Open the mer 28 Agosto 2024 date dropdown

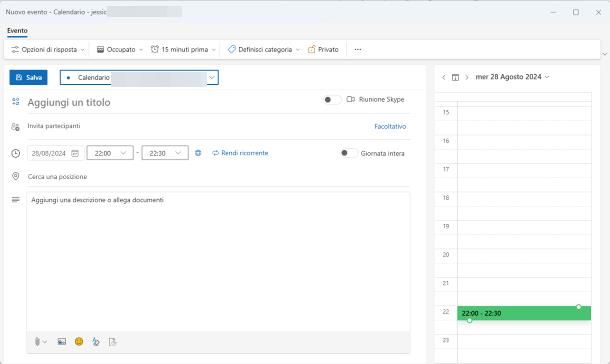click(512, 77)
